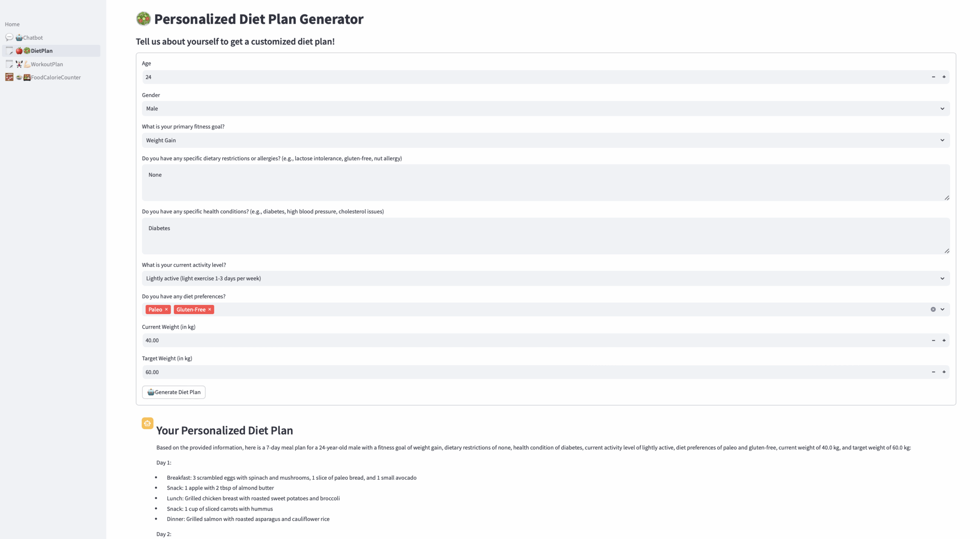Click the Generate Diet Plan button
980x539 pixels.
(x=174, y=392)
